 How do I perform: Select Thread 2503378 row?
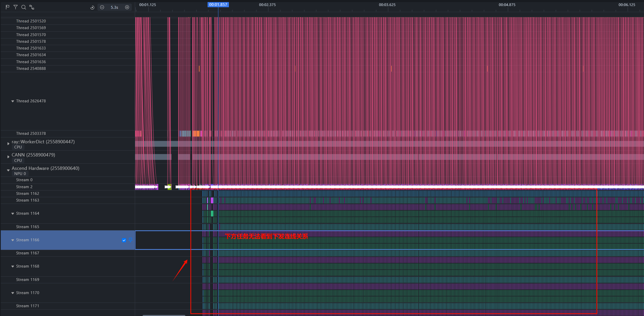click(x=68, y=134)
